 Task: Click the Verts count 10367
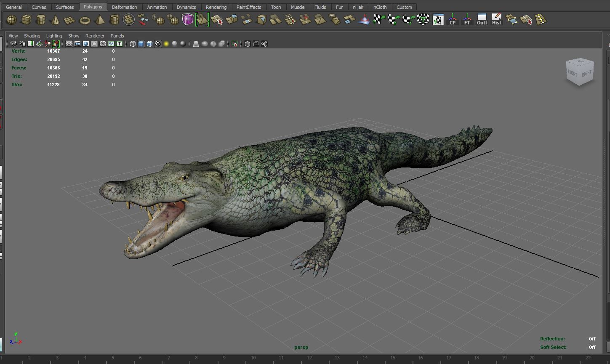coord(53,51)
